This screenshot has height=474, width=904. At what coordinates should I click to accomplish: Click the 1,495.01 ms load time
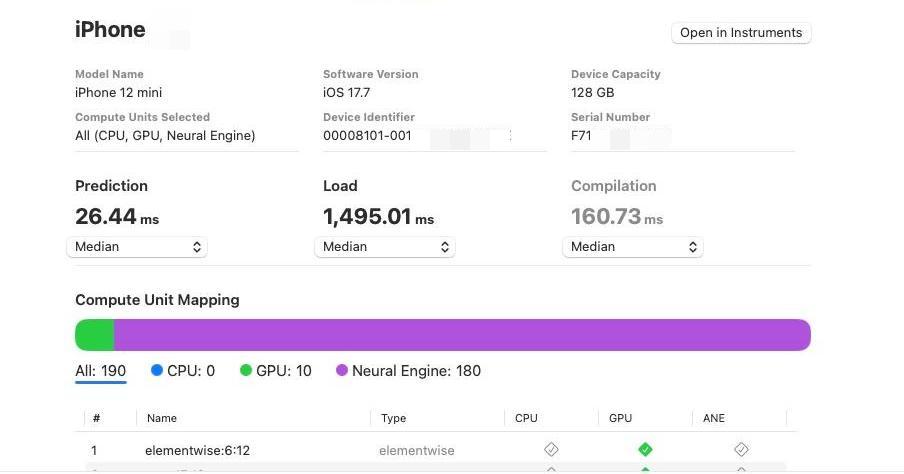point(378,217)
